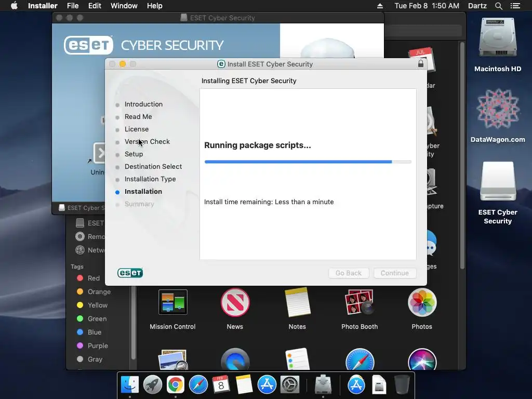Open the Siri app icon
This screenshot has width=532, height=399.
422,359
